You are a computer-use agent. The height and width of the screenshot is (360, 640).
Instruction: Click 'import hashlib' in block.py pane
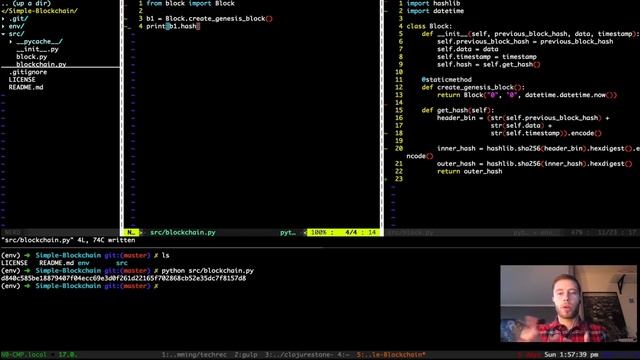tap(433, 3)
